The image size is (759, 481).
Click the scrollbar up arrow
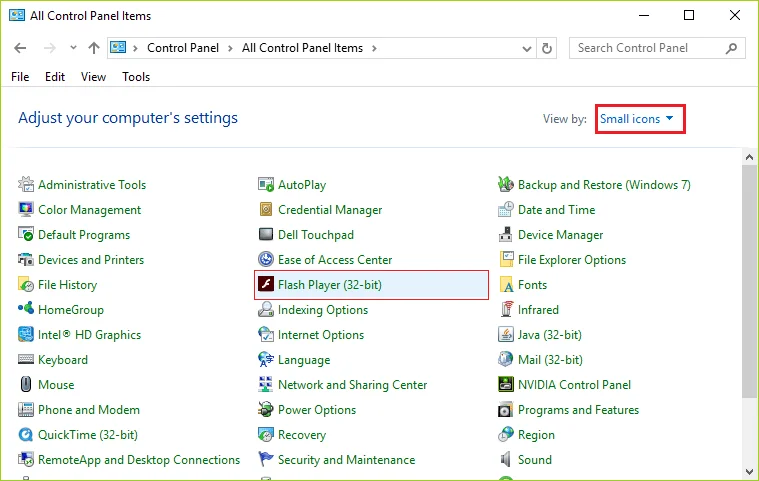point(749,157)
